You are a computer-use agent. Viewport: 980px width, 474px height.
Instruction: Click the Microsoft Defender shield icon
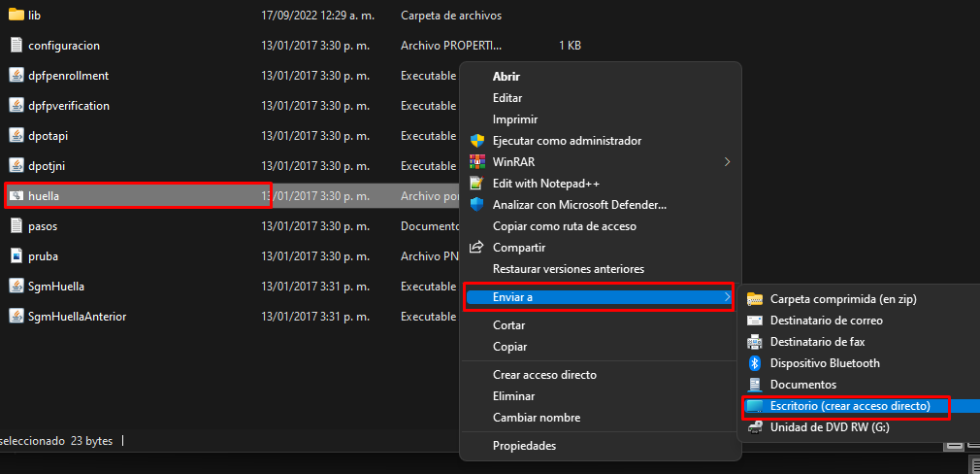(x=477, y=205)
